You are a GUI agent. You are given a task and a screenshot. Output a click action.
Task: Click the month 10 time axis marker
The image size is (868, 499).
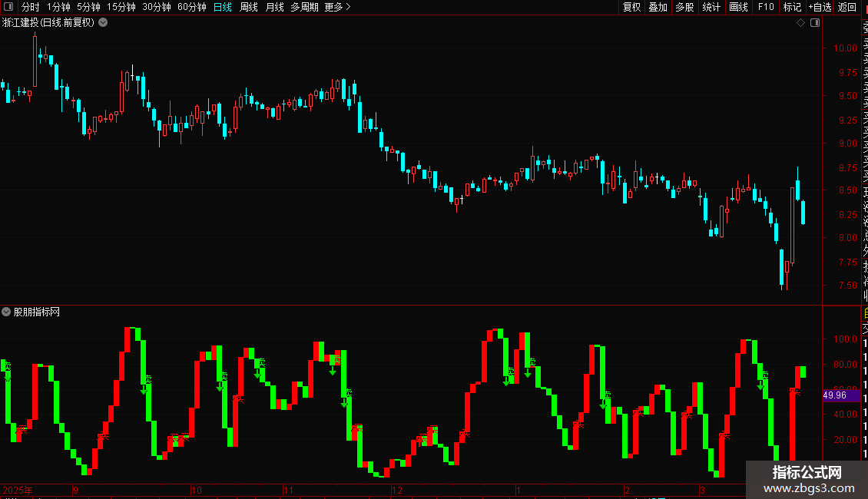(197, 490)
